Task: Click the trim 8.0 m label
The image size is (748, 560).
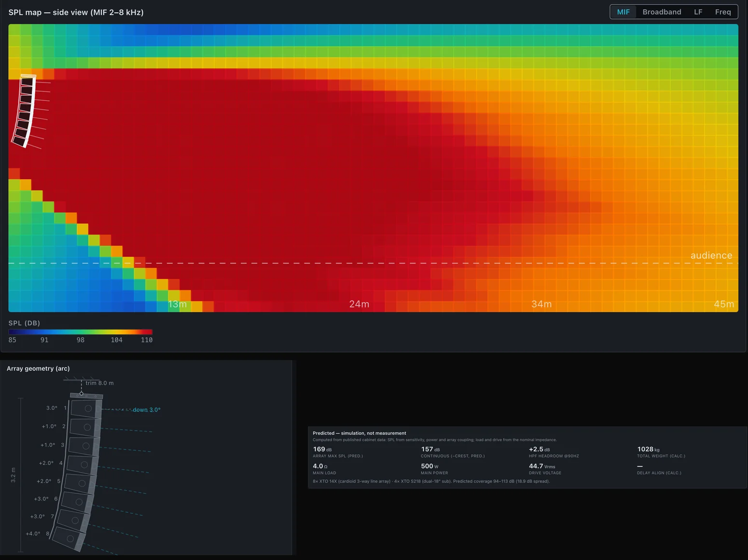Action: [x=100, y=383]
